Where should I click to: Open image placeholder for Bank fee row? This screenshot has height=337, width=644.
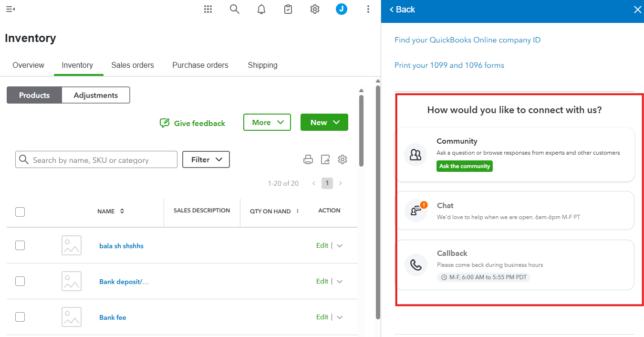click(x=72, y=317)
